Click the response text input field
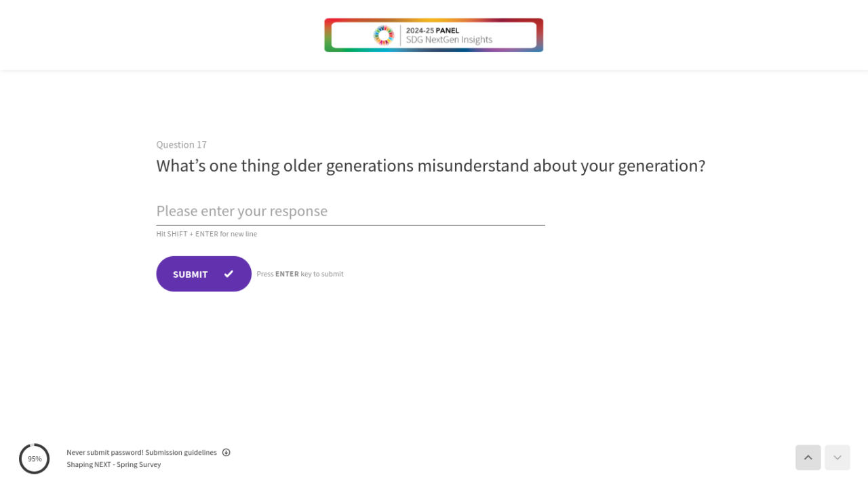 (x=351, y=211)
